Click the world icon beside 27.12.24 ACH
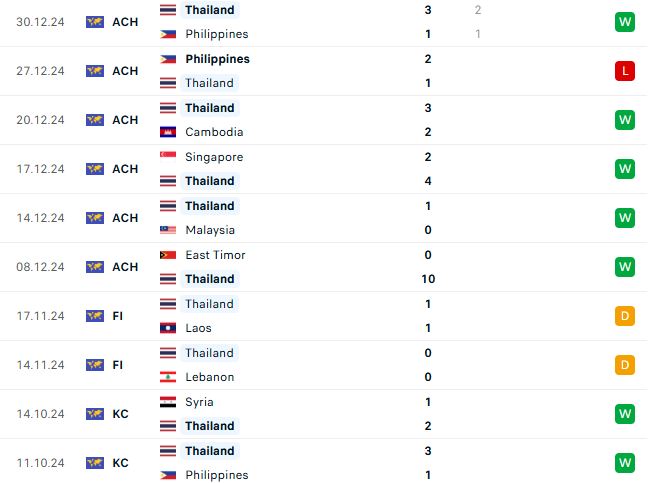652x483 pixels. 95,71
